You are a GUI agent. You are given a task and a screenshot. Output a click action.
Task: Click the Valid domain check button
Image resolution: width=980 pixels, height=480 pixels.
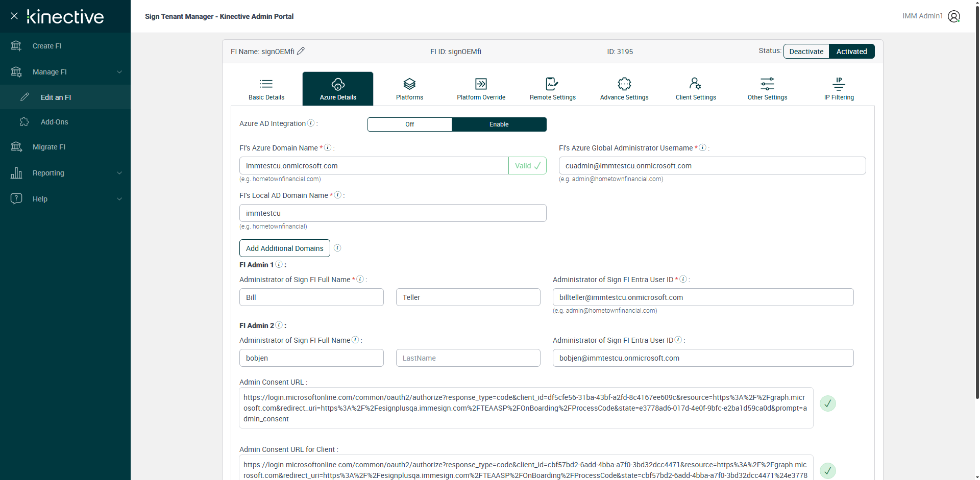[527, 166]
